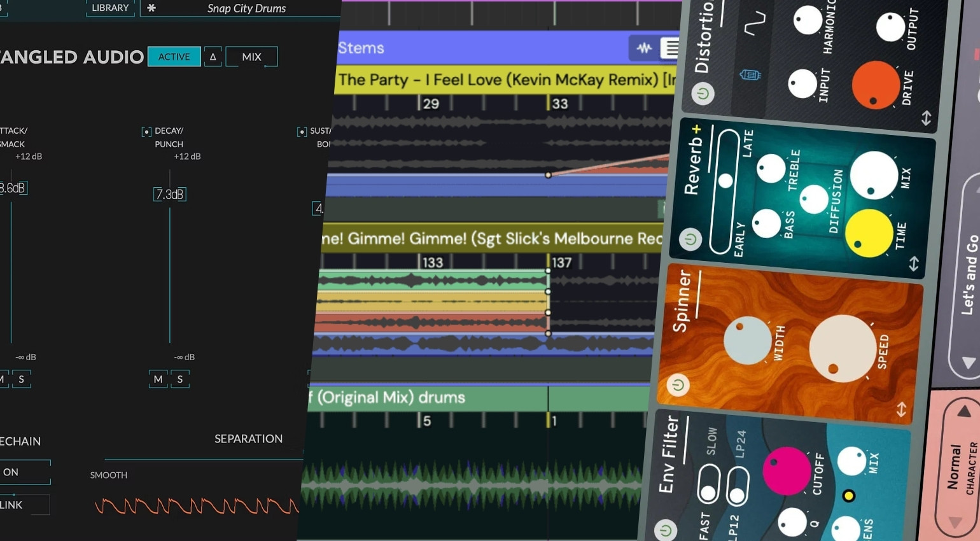Toggle the ACTIVE state of Untangled Audio

coord(173,57)
